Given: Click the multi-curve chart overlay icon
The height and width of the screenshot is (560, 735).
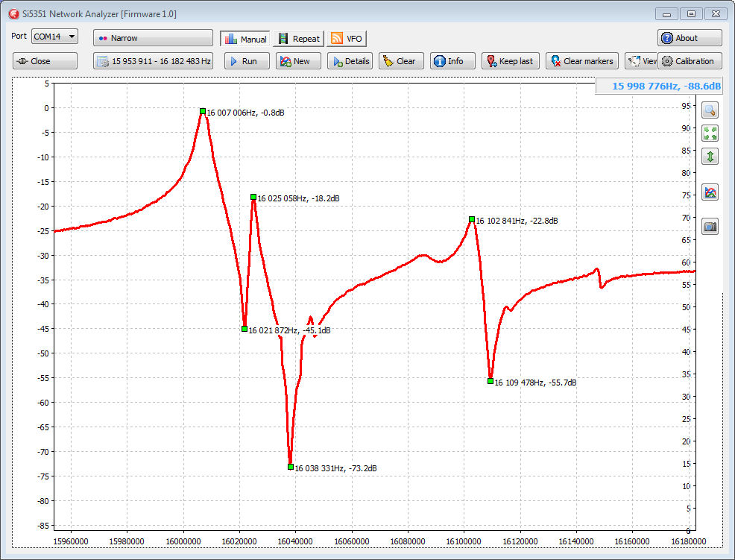Looking at the screenshot, I should tap(710, 192).
